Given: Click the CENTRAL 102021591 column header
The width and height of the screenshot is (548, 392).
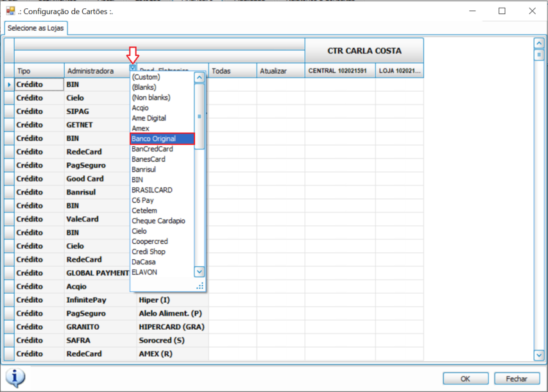Looking at the screenshot, I should [x=340, y=71].
